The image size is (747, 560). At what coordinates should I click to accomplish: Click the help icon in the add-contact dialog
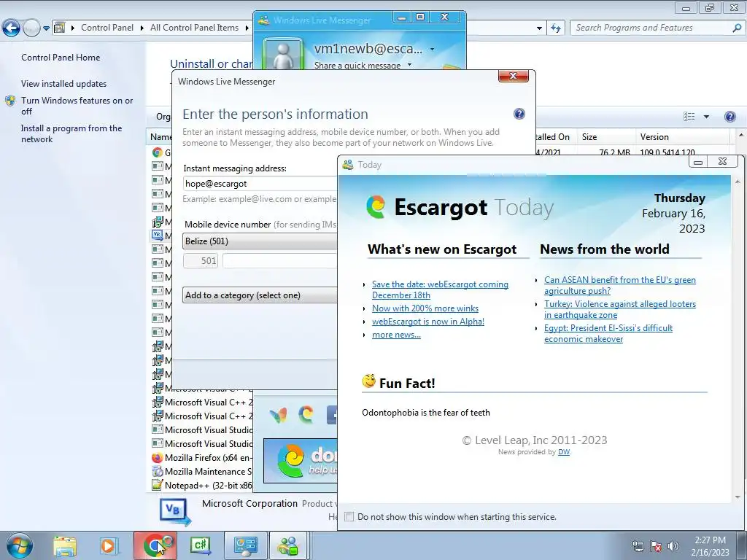click(519, 114)
